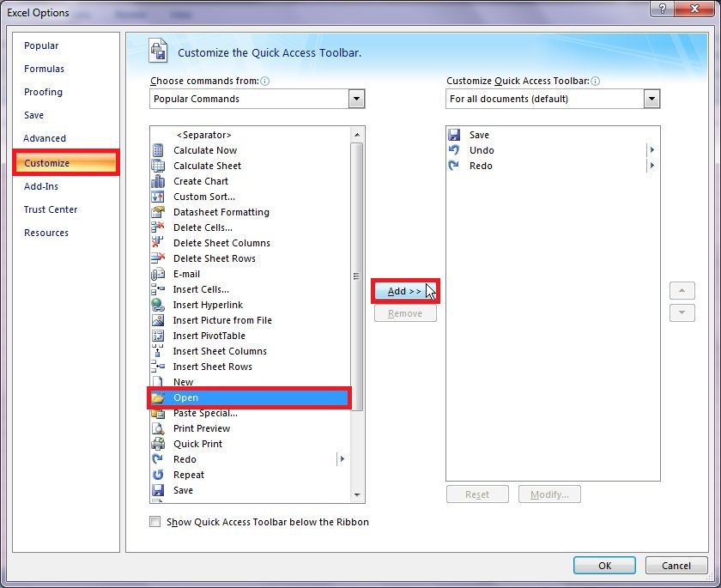The image size is (721, 588).
Task: Select the Print Preview label in the list
Action: tap(202, 428)
